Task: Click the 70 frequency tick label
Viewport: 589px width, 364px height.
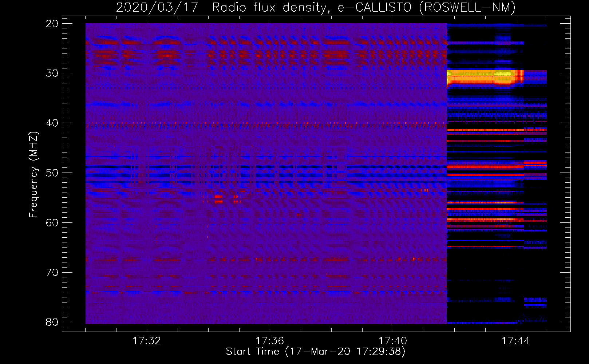Action: pos(52,272)
